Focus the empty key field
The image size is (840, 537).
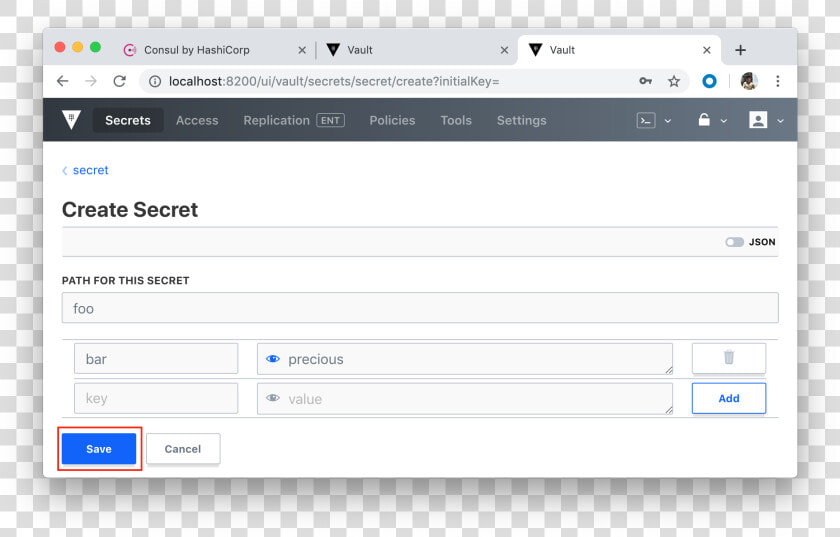[x=156, y=398]
